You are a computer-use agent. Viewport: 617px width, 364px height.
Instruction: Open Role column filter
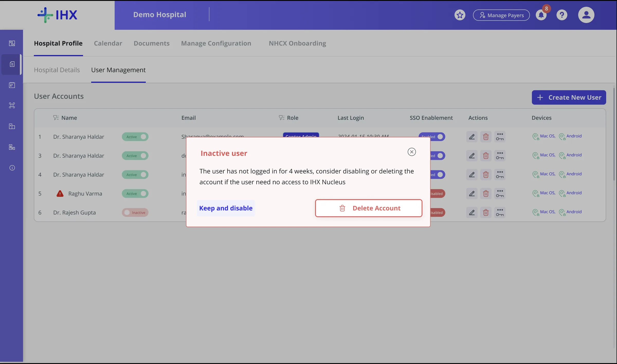pos(282,118)
